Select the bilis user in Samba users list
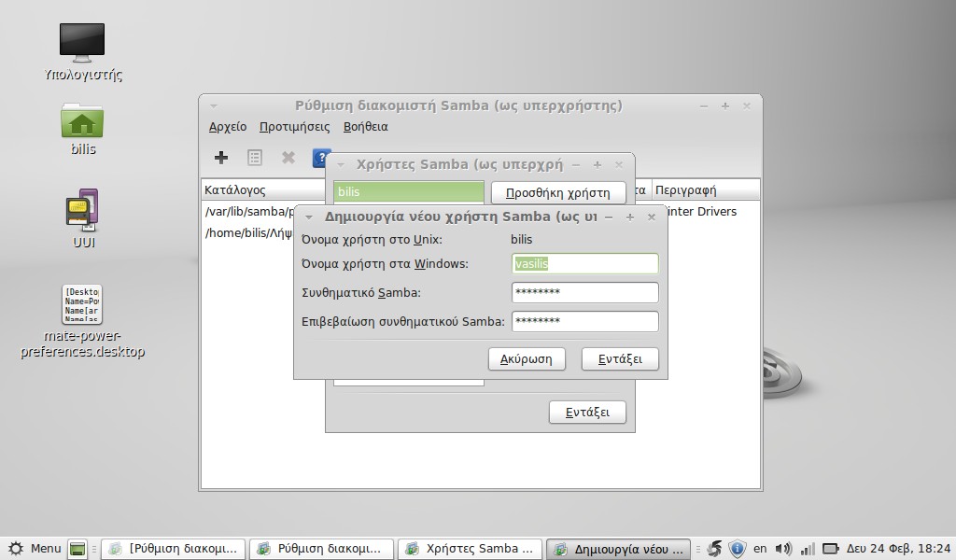This screenshot has width=956, height=560. pos(409,191)
